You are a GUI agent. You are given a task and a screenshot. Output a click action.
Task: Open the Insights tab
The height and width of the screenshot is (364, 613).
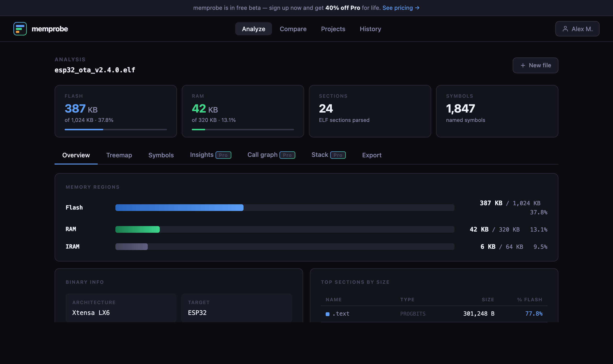pos(210,155)
